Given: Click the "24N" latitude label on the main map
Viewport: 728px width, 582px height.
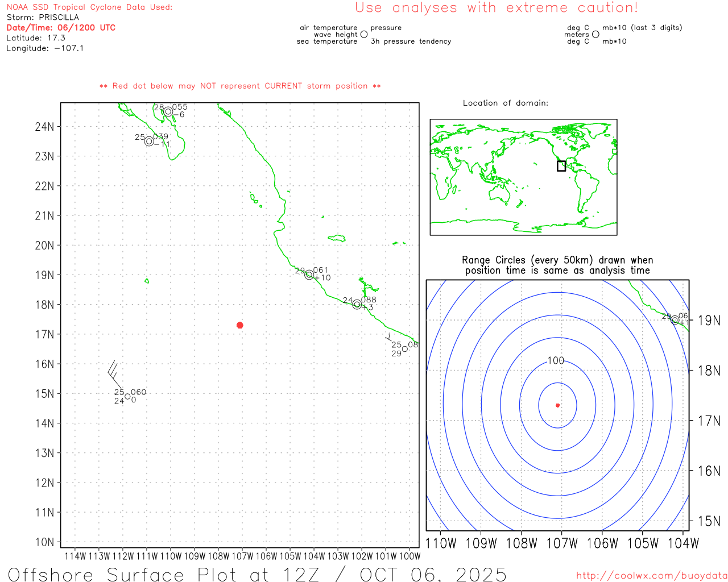Looking at the screenshot, I should click(x=44, y=127).
